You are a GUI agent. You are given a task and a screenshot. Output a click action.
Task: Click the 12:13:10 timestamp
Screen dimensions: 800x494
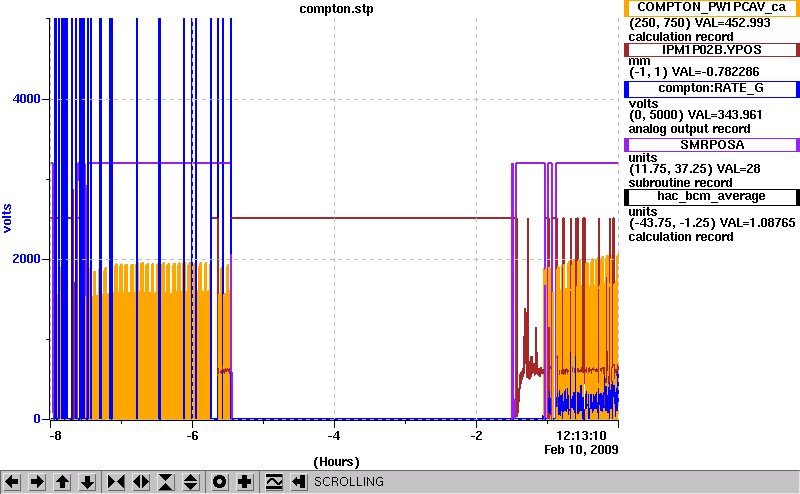(581, 436)
